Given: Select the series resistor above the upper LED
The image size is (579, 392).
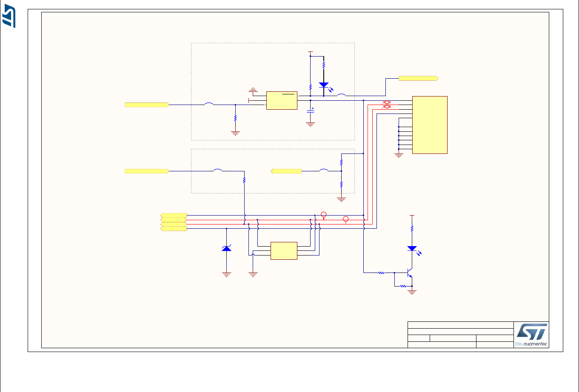Looking at the screenshot, I should [x=324, y=66].
